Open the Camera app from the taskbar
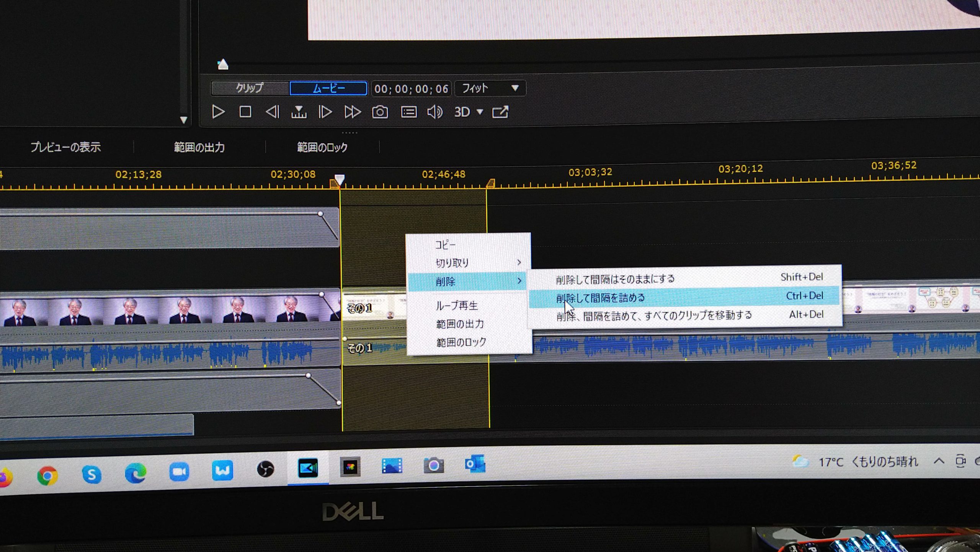980x552 pixels. (x=433, y=465)
